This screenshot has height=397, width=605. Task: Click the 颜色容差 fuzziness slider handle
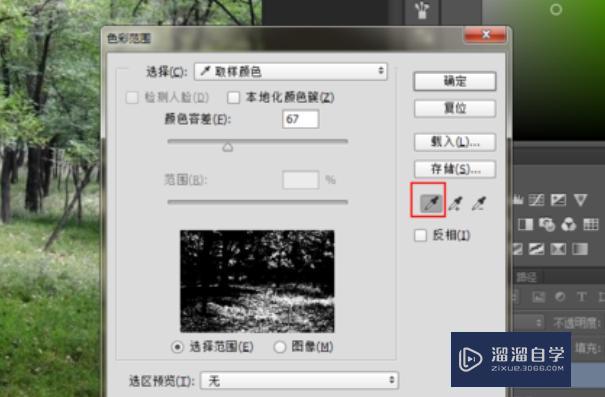click(x=228, y=147)
